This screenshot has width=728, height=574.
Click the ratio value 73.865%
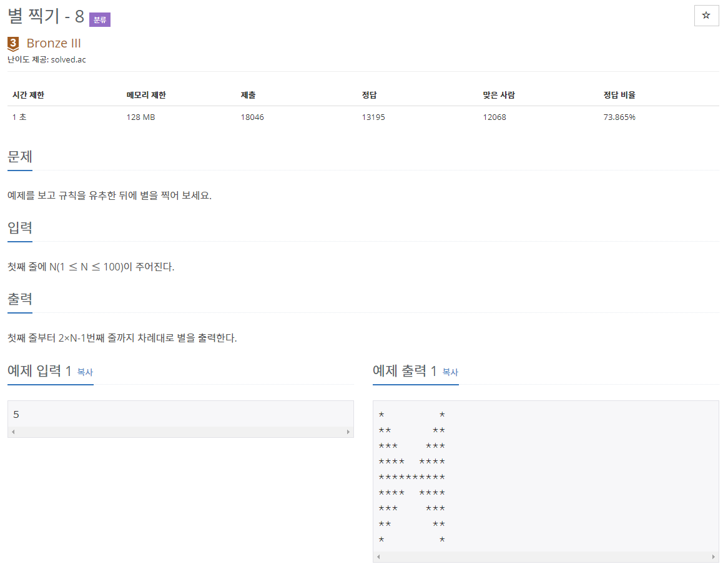click(619, 117)
